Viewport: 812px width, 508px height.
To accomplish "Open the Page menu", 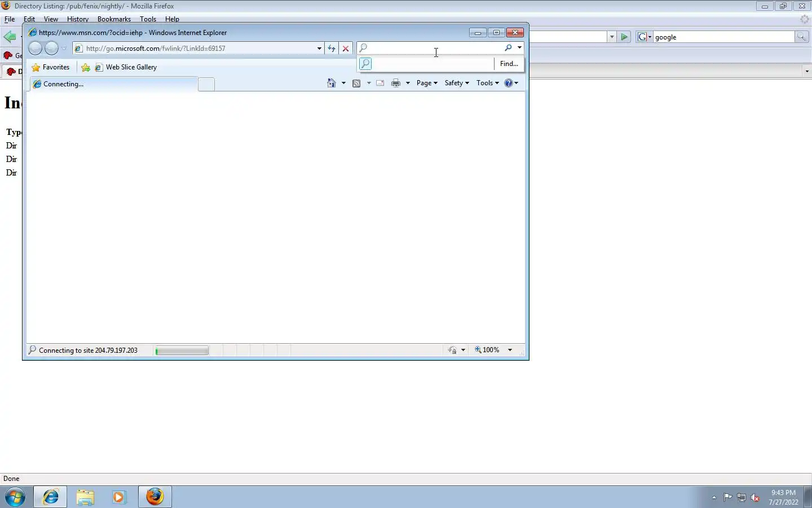I will coord(427,83).
